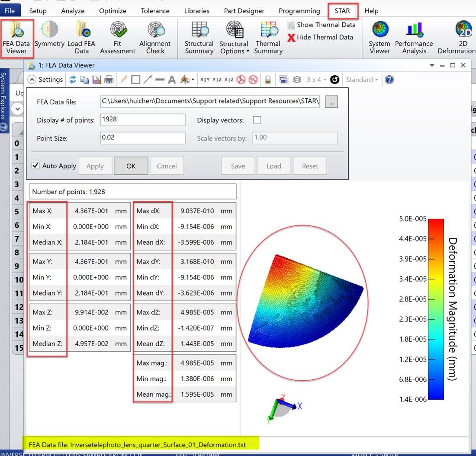Click the XYZ orientation axes indicator

[x=284, y=408]
